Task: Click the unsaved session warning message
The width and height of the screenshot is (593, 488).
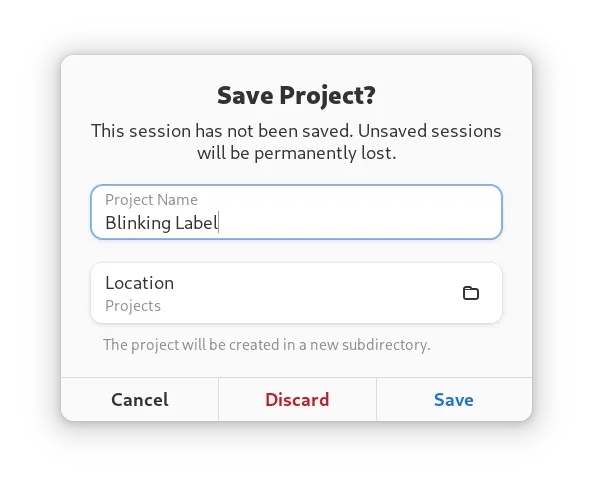Action: [x=296, y=142]
